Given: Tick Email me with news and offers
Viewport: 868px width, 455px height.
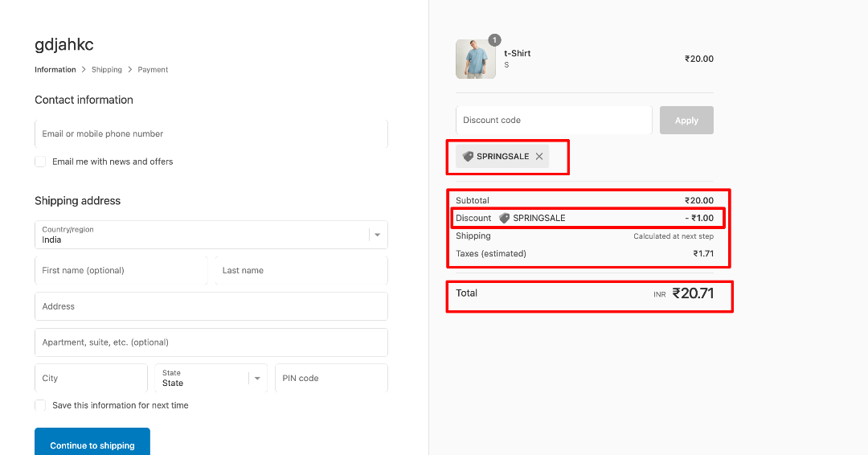Looking at the screenshot, I should [x=40, y=162].
